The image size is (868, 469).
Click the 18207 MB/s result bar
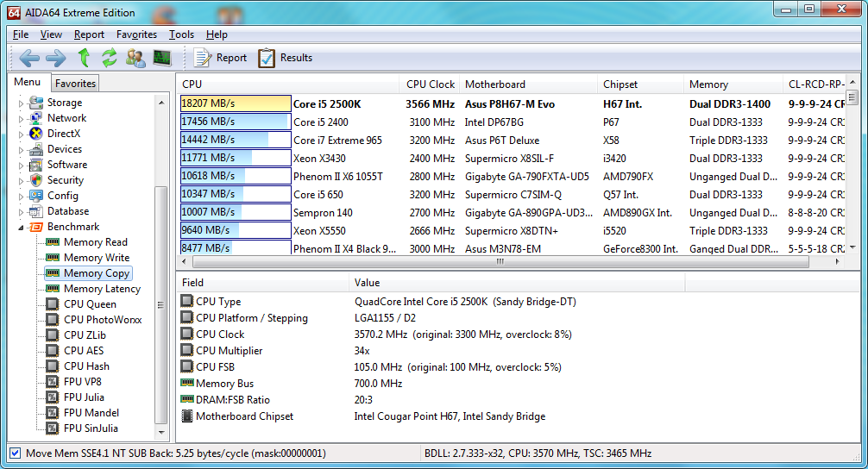tap(236, 103)
